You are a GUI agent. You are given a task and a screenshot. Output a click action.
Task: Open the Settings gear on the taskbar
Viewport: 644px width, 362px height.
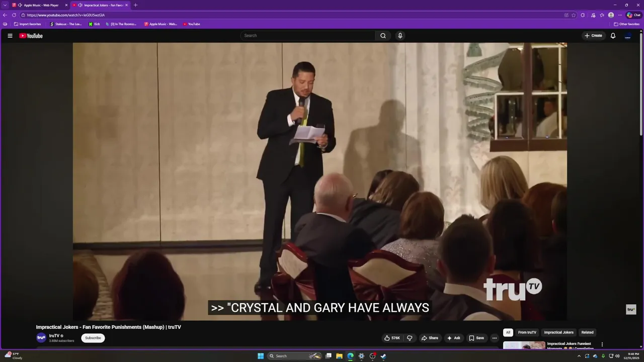click(361, 356)
